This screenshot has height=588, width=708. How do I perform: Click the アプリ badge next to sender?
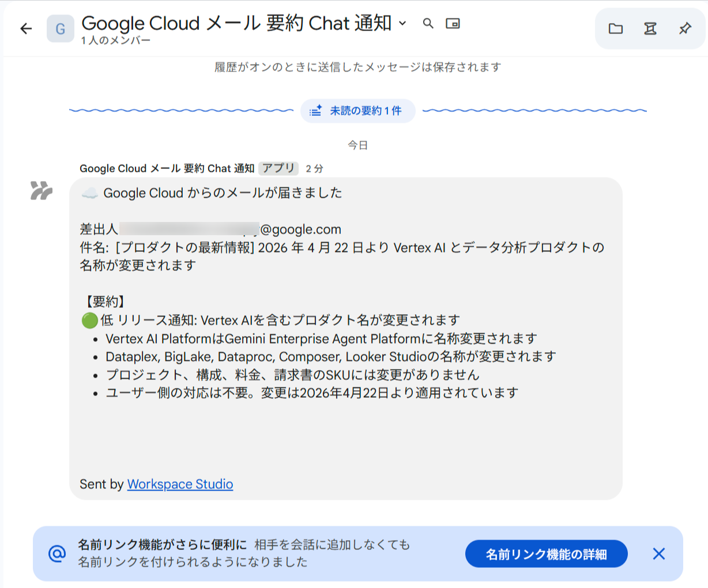point(278,168)
